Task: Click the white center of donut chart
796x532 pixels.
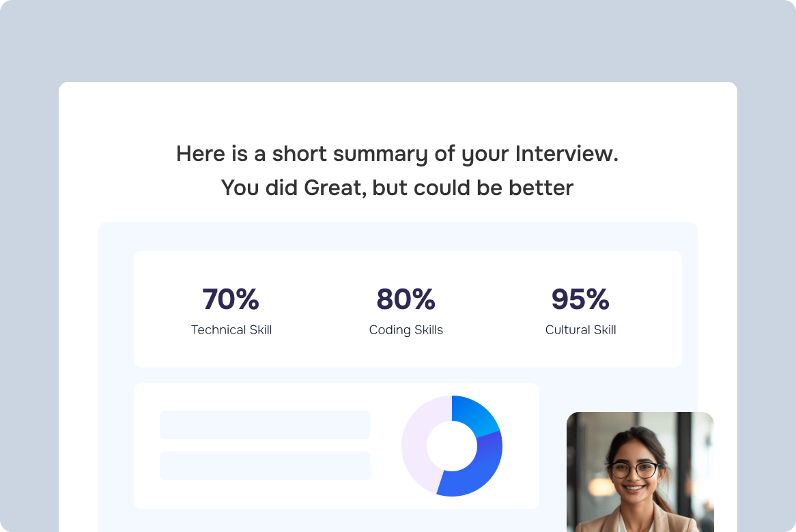Action: pyautogui.click(x=452, y=446)
